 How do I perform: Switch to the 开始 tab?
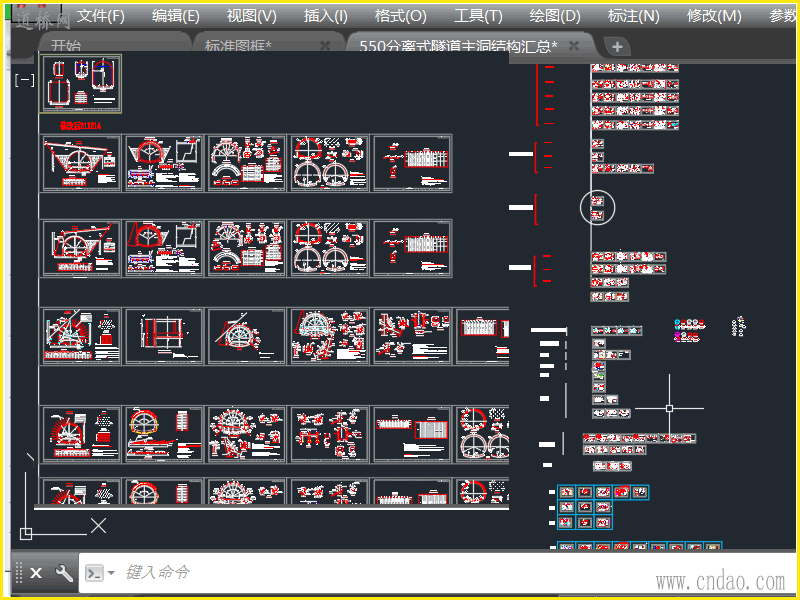pyautogui.click(x=67, y=46)
